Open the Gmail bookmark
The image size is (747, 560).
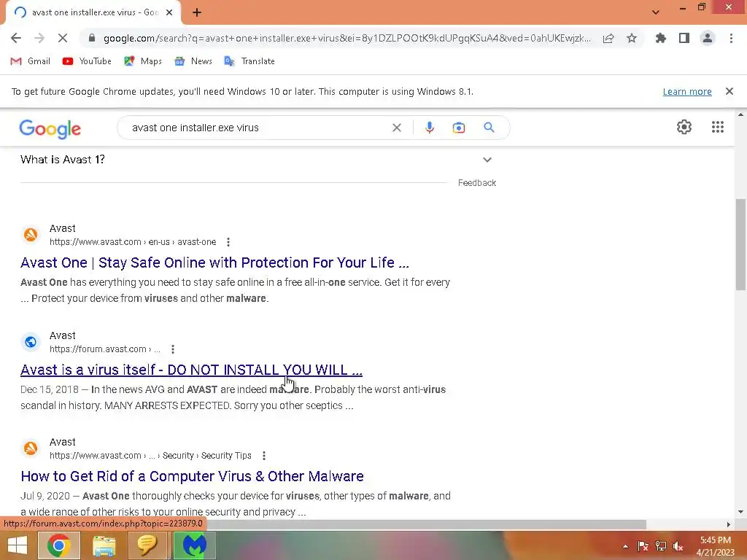(30, 61)
